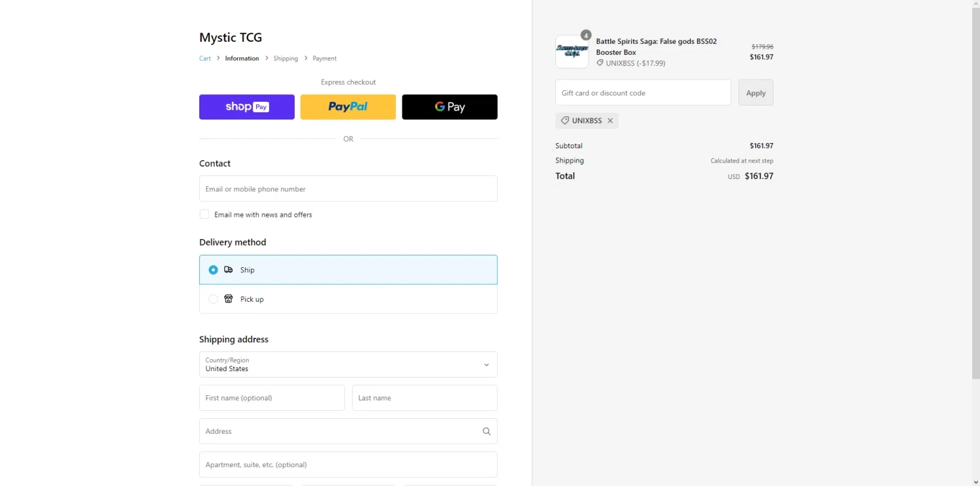Check out with Google Pay
Viewport: 980px width, 486px height.
tap(449, 107)
